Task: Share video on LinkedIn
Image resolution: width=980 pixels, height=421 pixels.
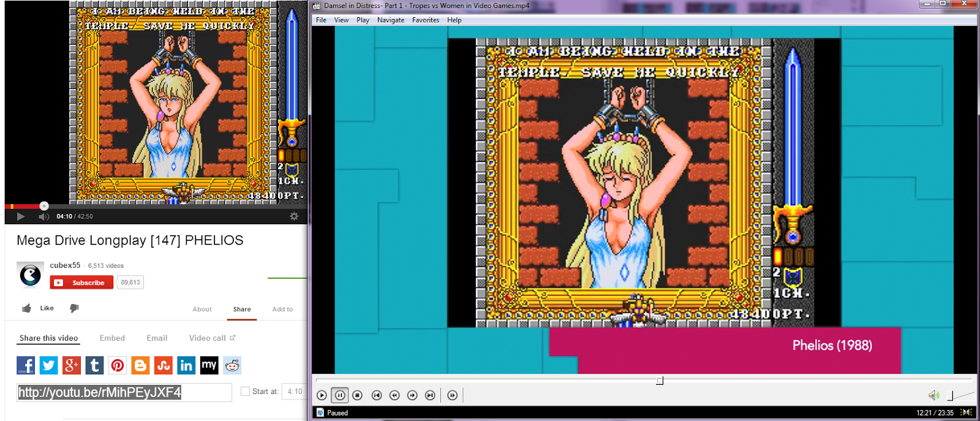Action: click(x=186, y=366)
